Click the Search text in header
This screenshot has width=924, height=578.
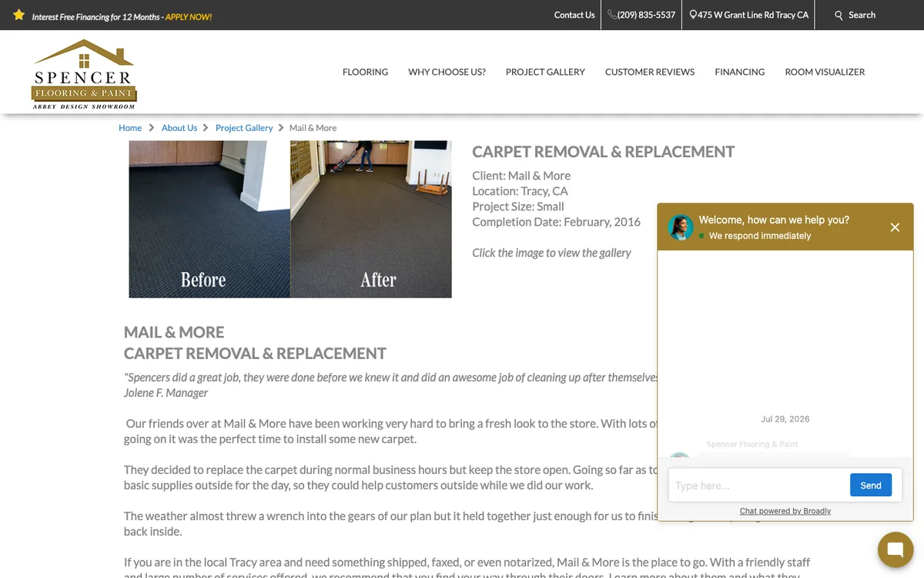click(862, 15)
